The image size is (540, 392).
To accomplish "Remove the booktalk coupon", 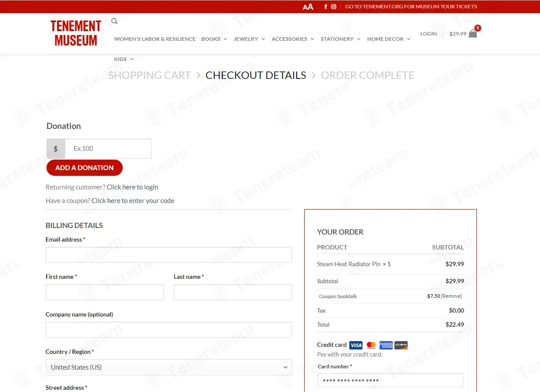I will click(x=451, y=296).
